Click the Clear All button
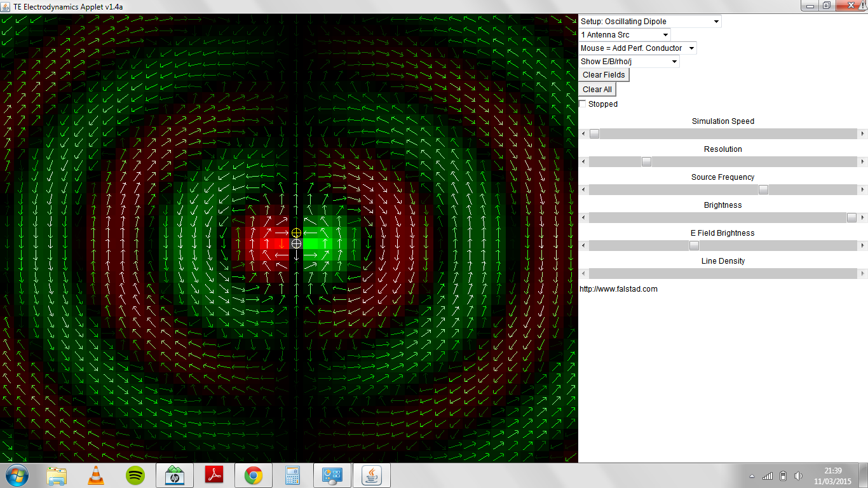 click(x=597, y=90)
